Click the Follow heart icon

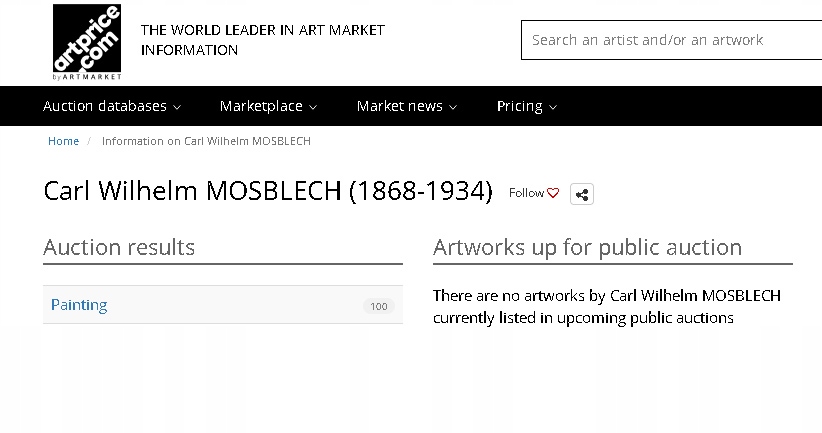coord(553,193)
